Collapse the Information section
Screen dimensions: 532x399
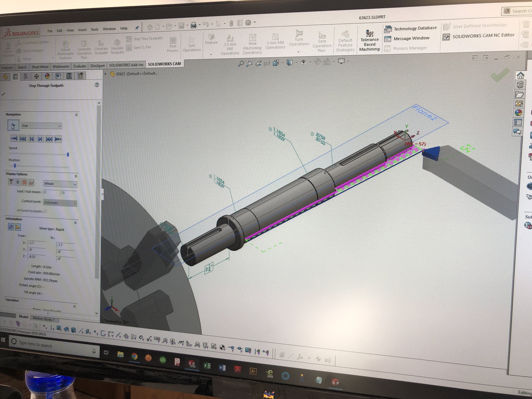(x=75, y=223)
